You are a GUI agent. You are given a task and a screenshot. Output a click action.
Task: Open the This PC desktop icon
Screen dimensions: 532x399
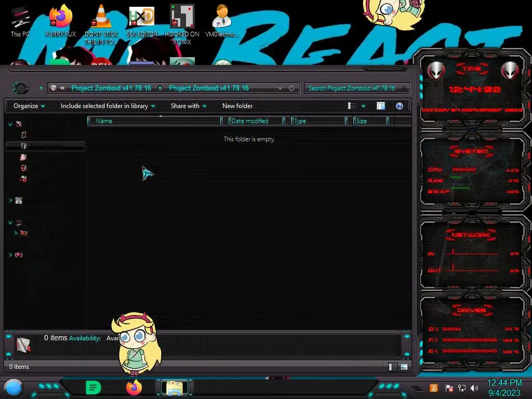20,22
